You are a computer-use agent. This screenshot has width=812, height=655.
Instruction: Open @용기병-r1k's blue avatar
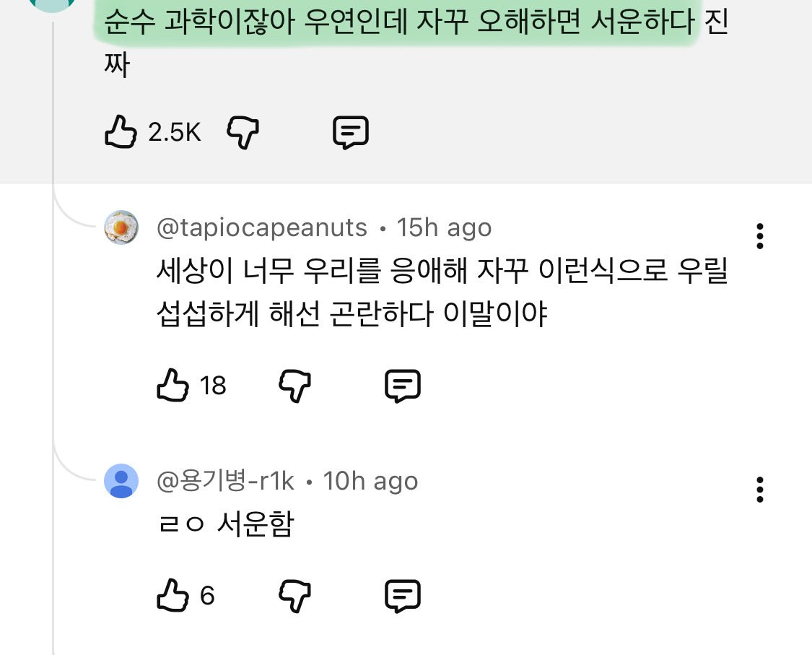click(121, 481)
